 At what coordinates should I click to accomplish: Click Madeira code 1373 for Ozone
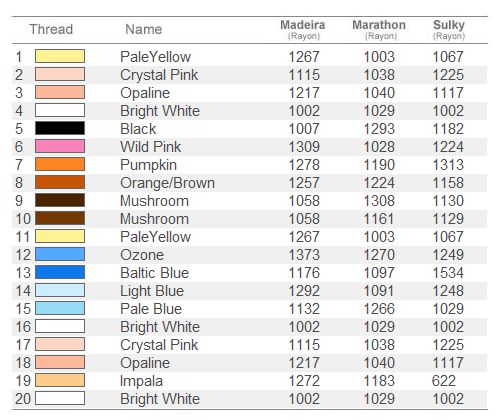[304, 255]
